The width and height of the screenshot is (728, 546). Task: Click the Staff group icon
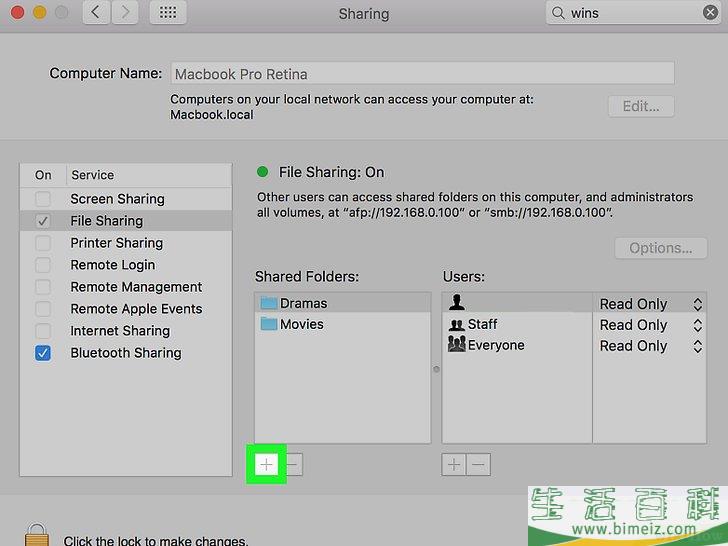click(x=456, y=324)
